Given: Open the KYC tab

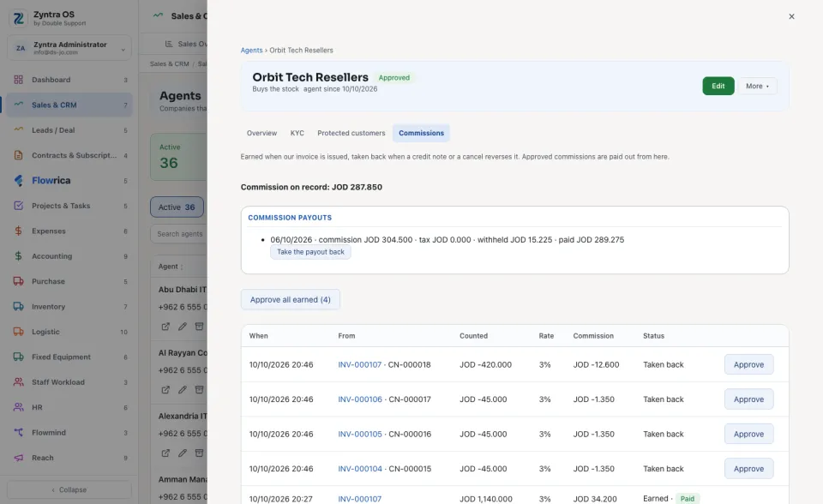Looking at the screenshot, I should point(297,134).
